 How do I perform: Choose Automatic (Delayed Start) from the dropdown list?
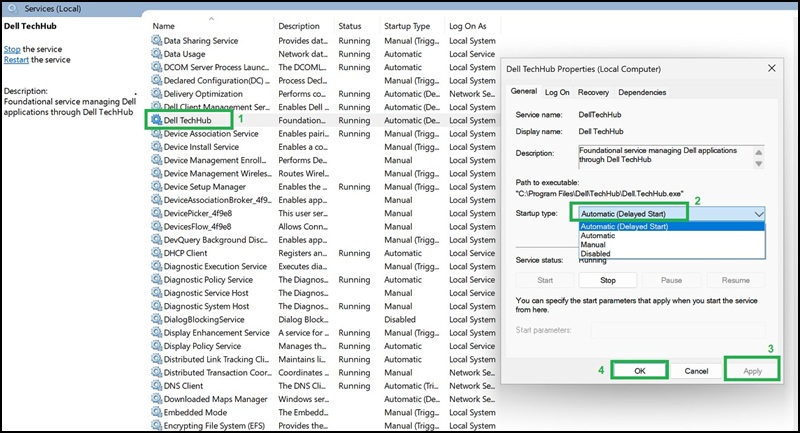click(671, 226)
